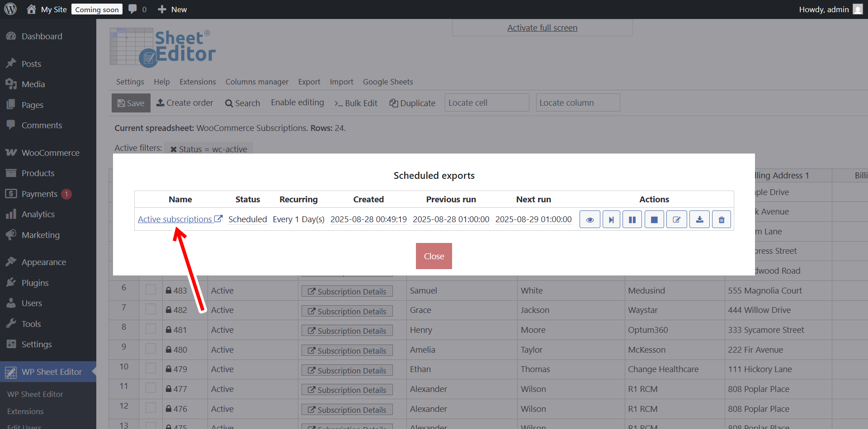Edit the Active subscriptions export
This screenshot has width=868, height=429.
pyautogui.click(x=677, y=219)
